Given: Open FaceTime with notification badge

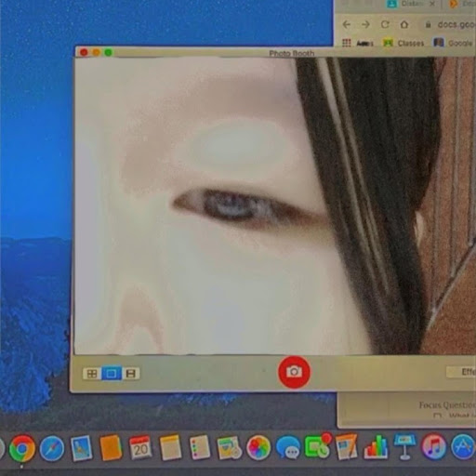Looking at the screenshot, I should pyautogui.click(x=317, y=447).
